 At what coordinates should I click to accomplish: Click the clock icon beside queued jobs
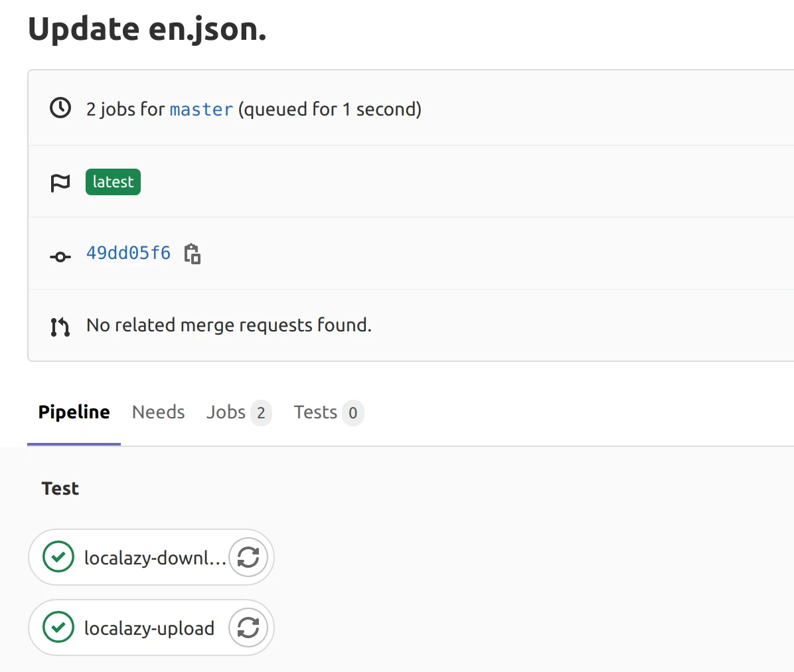[x=60, y=108]
